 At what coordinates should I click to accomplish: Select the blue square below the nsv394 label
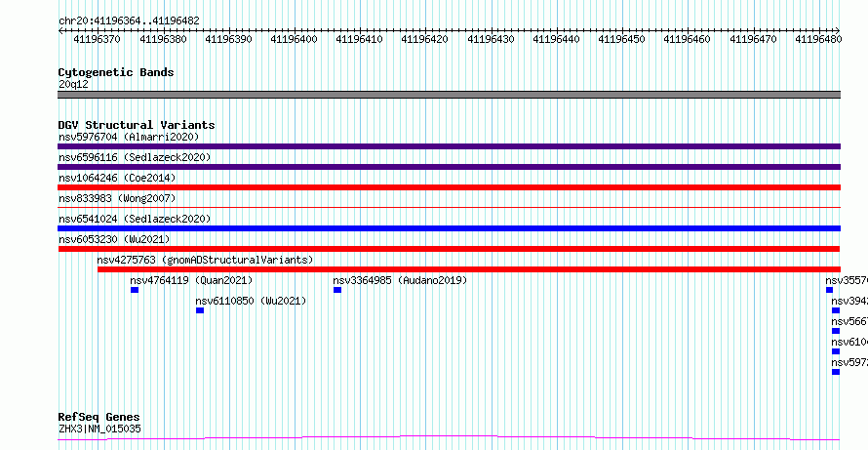pos(836,310)
